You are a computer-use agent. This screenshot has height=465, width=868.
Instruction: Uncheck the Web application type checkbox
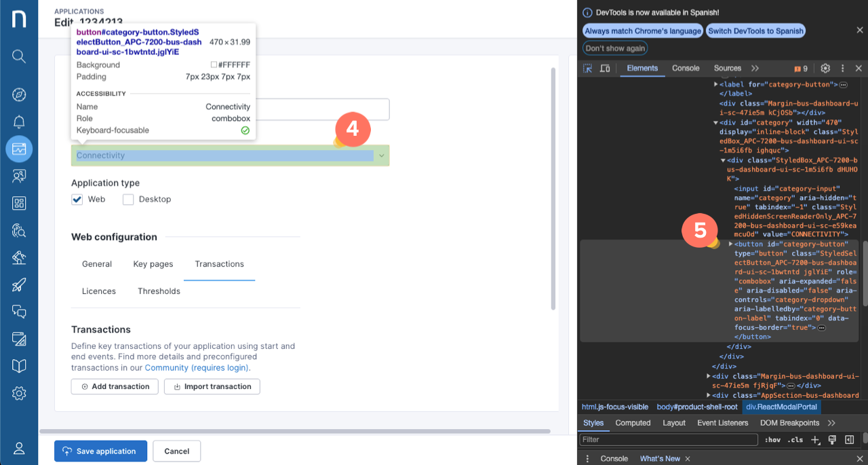77,200
